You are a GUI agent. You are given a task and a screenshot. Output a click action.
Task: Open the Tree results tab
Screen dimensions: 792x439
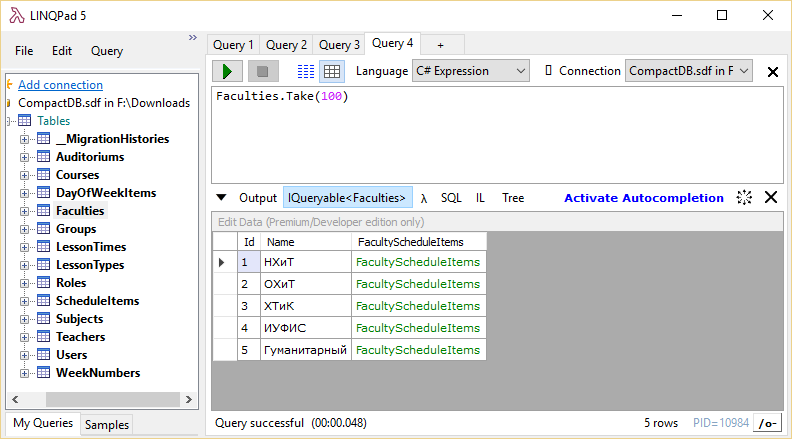[x=513, y=198]
